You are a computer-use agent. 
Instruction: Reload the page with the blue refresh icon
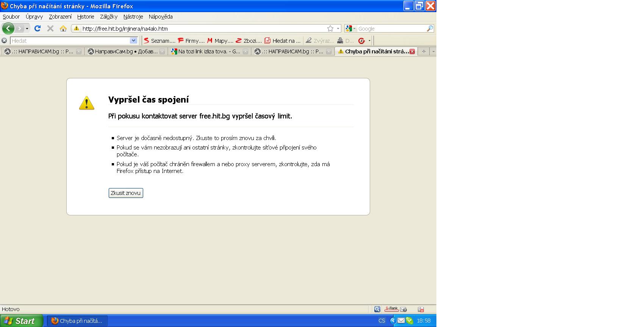(x=38, y=28)
